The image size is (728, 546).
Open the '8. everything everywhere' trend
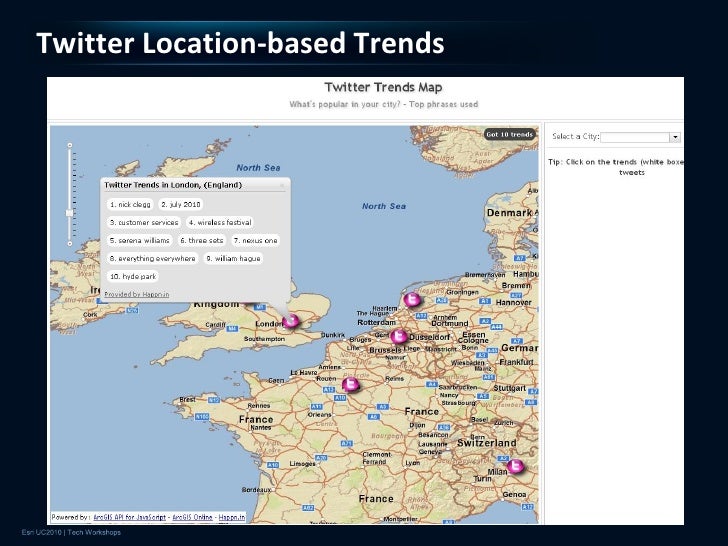pos(152,258)
